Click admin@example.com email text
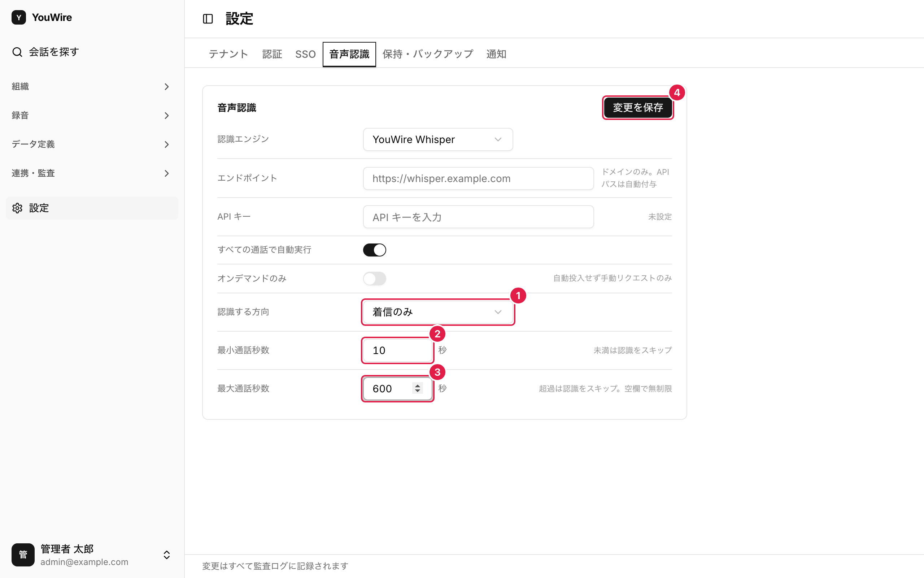Screen dimensions: 924x578 click(84, 562)
